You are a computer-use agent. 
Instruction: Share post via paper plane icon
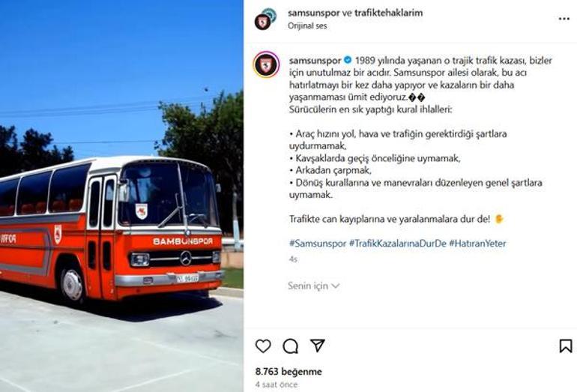[317, 346]
